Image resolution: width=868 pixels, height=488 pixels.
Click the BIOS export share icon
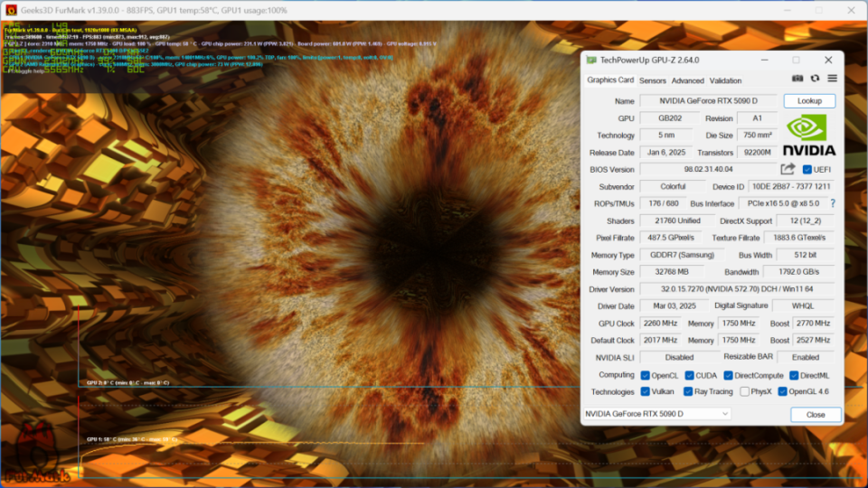click(788, 169)
